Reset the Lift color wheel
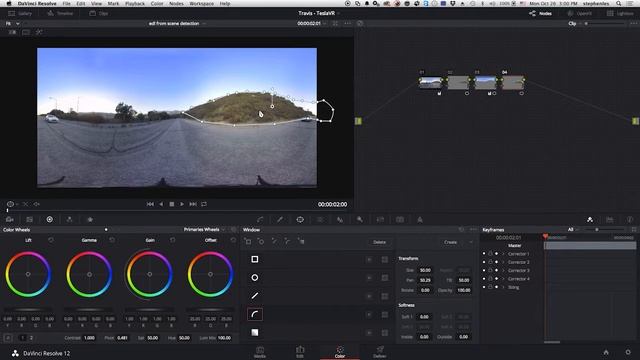The width and height of the screenshot is (640, 360). click(51, 240)
